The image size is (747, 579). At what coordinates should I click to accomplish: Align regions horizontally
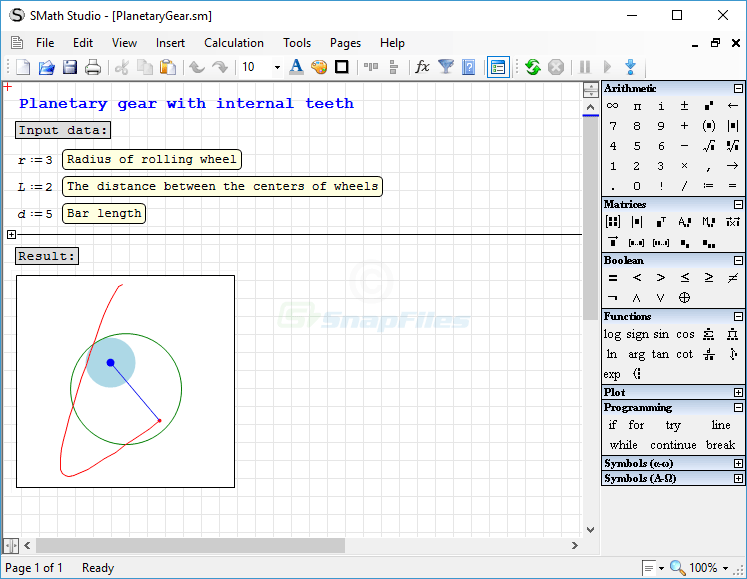[371, 67]
